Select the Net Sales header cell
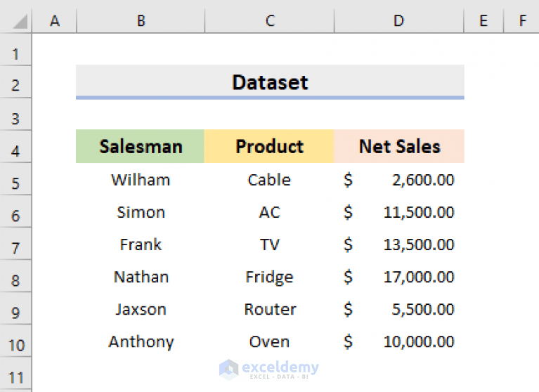 tap(399, 146)
